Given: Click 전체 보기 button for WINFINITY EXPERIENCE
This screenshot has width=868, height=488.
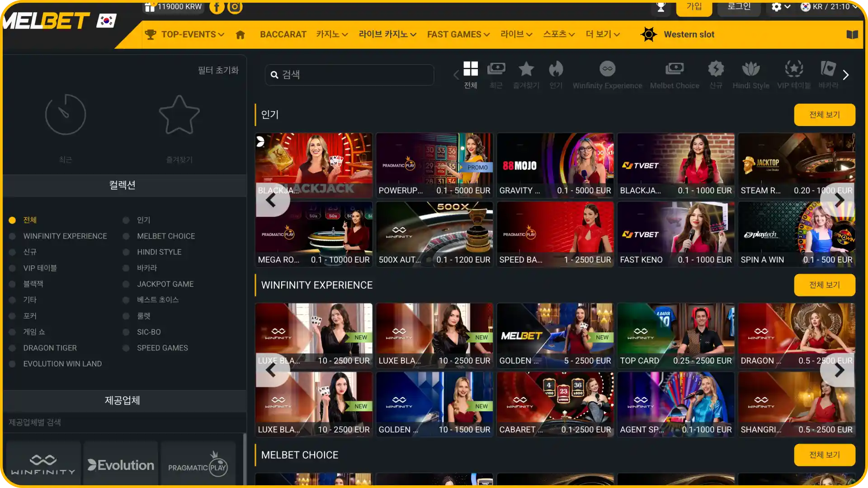Looking at the screenshot, I should pyautogui.click(x=825, y=285).
